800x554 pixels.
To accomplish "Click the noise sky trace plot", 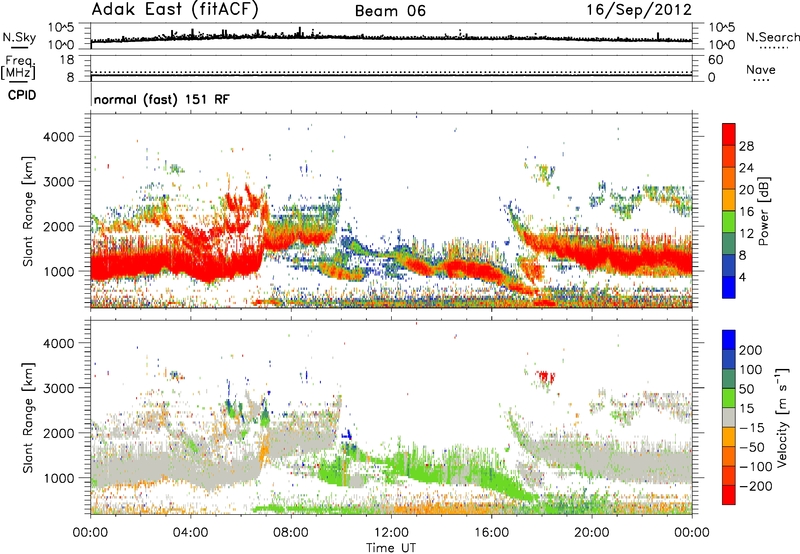I will pos(391,36).
